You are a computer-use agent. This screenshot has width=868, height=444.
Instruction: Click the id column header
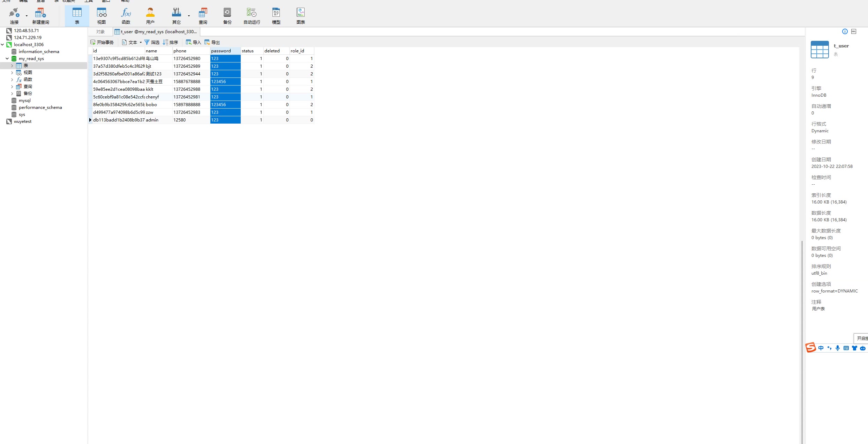coord(119,51)
